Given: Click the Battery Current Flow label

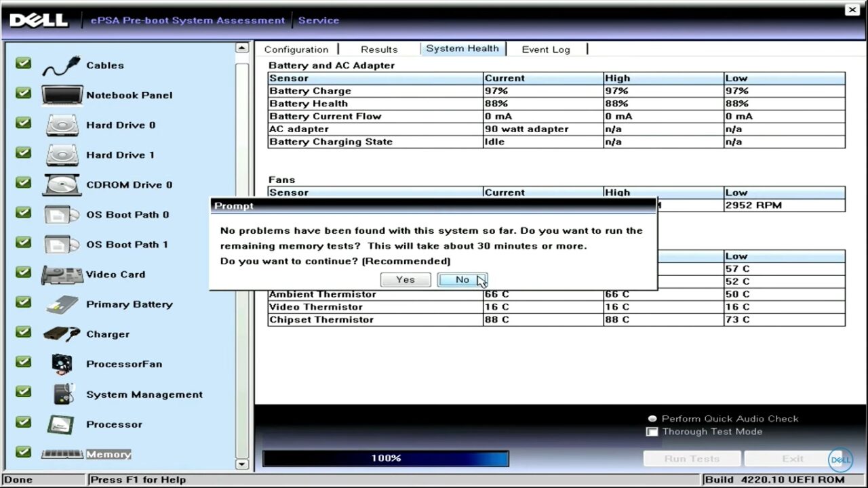Looking at the screenshot, I should [x=325, y=117].
